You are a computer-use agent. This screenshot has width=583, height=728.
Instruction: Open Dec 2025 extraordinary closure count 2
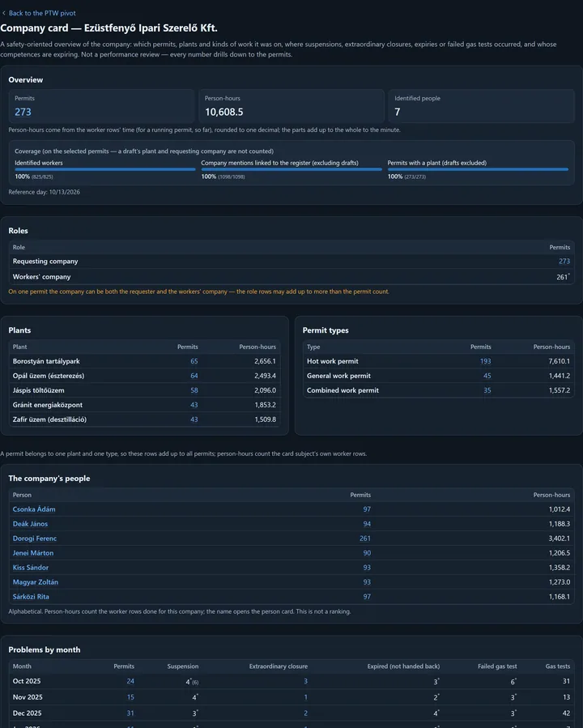tap(305, 713)
